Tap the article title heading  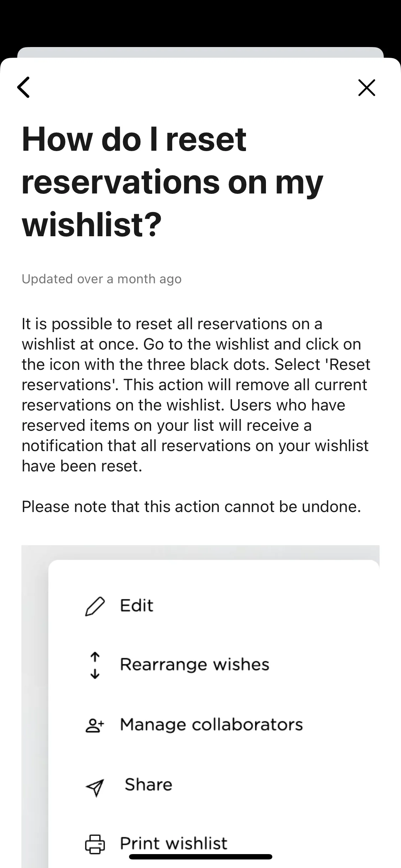point(173,182)
